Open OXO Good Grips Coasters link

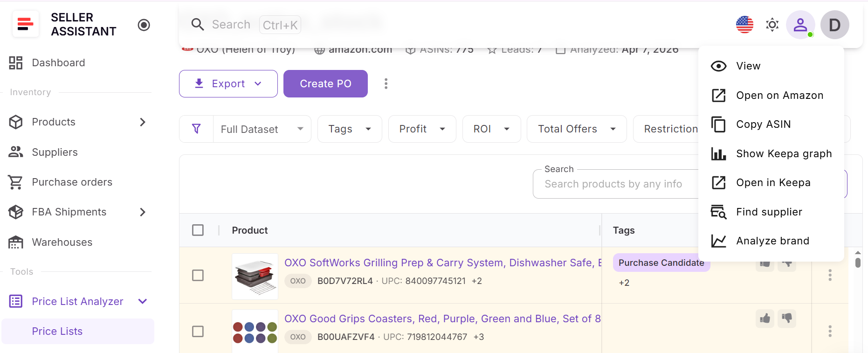point(442,319)
